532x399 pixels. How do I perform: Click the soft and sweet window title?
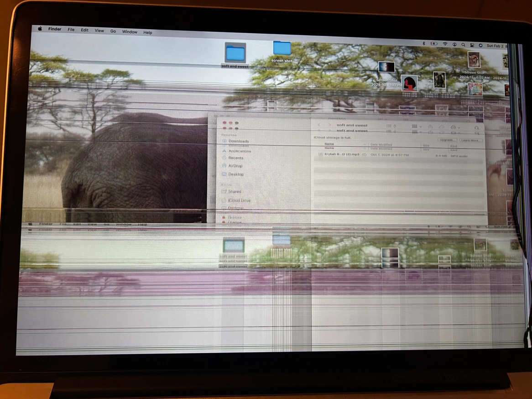[352, 125]
